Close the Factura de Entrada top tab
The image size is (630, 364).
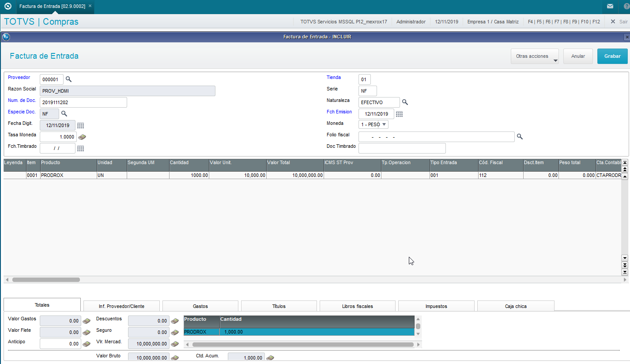click(x=90, y=7)
